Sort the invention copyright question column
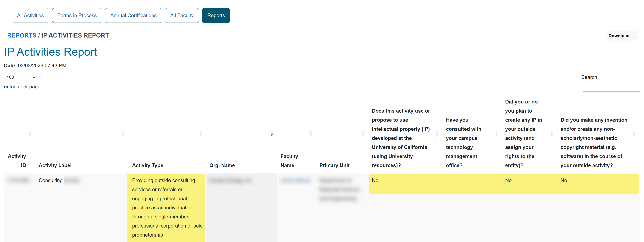Image resolution: width=644 pixels, height=242 pixels. tap(634, 134)
